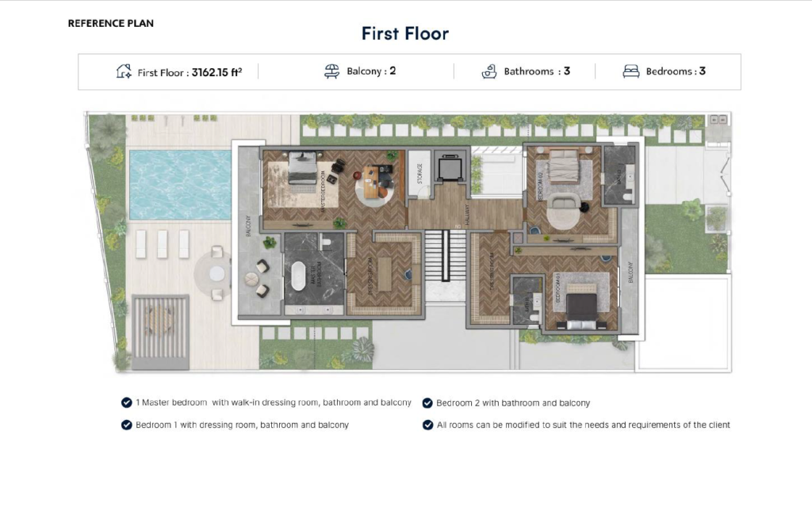The width and height of the screenshot is (812, 515).
Task: Click the Bedrooms : 3 text
Action: 676,71
